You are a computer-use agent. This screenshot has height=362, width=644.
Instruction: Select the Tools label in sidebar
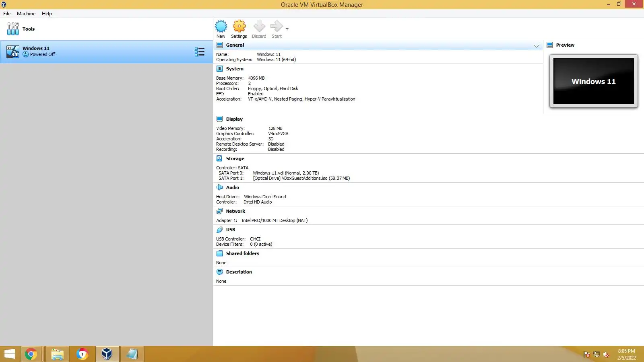29,29
